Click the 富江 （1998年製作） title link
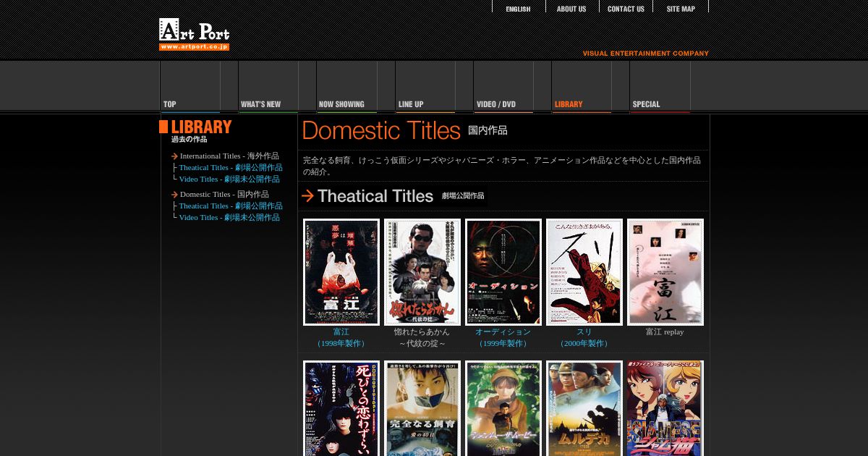868x456 pixels. pos(341,337)
